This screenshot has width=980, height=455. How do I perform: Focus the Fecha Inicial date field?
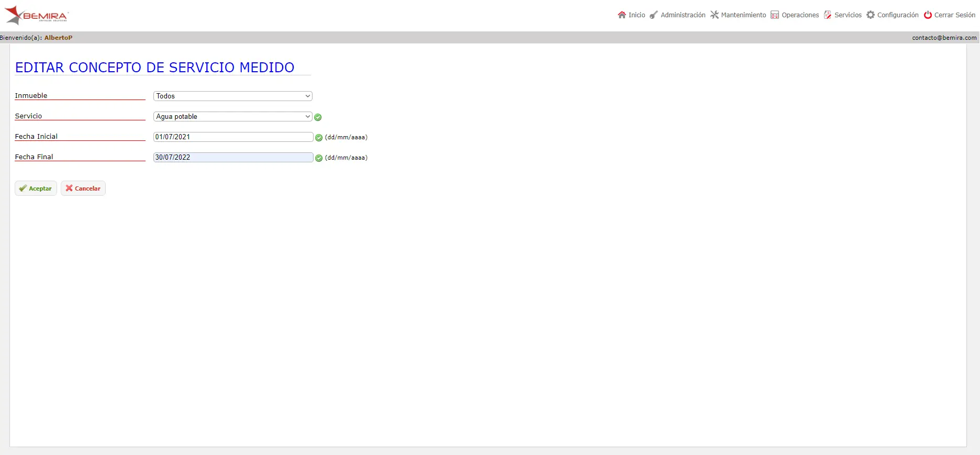233,137
